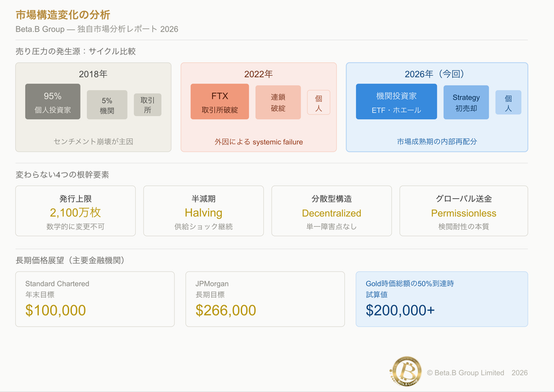Click the グローバル送金 label
Image resolution: width=554 pixels, height=392 pixels.
pos(464,199)
